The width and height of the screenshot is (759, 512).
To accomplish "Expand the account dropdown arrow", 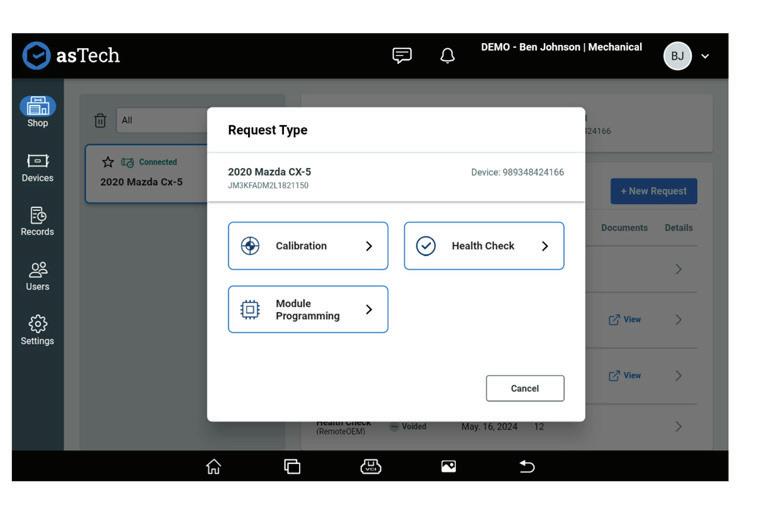I will [x=705, y=56].
